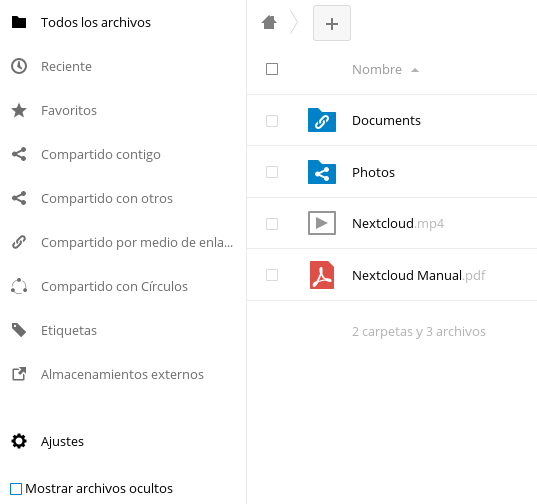Toggle sort arrow beside Nombre column
This screenshot has width=537, height=504.
415,70
